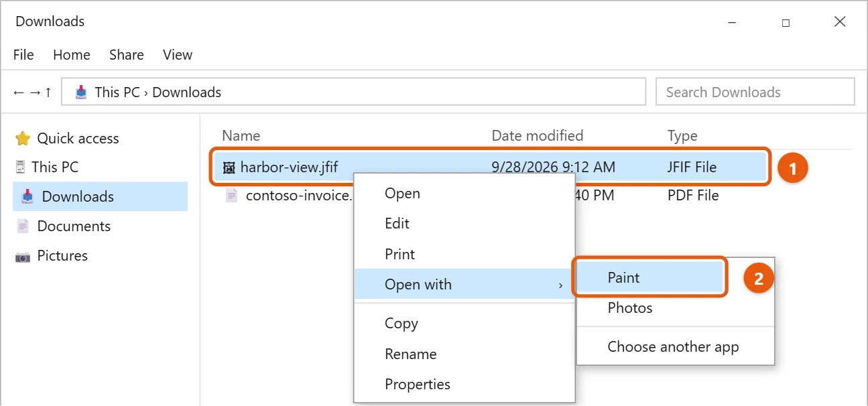Click the Search Downloads field
Viewport: 868px width, 406px height.
[755, 92]
